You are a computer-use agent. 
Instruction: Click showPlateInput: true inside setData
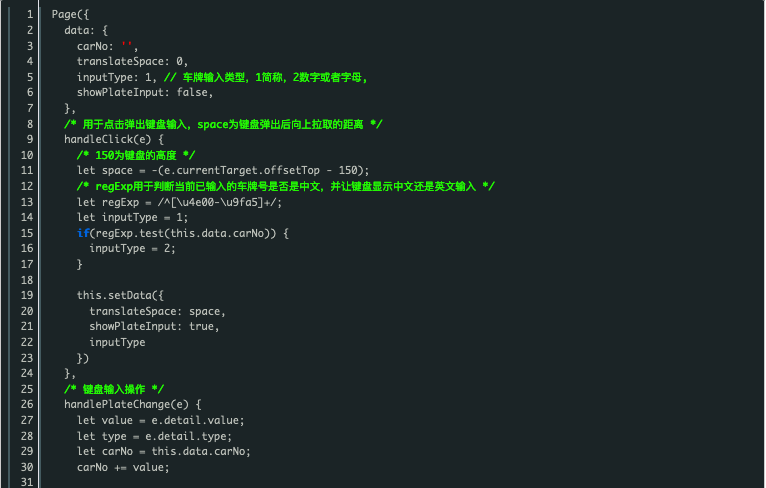153,326
